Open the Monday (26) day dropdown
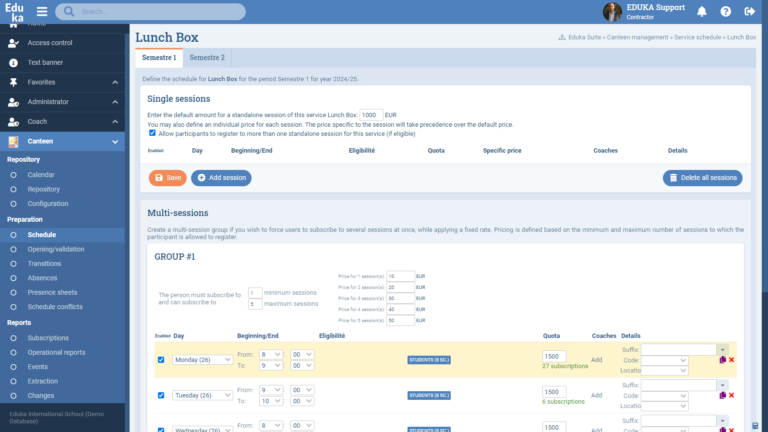Image resolution: width=768 pixels, height=432 pixels. click(x=203, y=360)
